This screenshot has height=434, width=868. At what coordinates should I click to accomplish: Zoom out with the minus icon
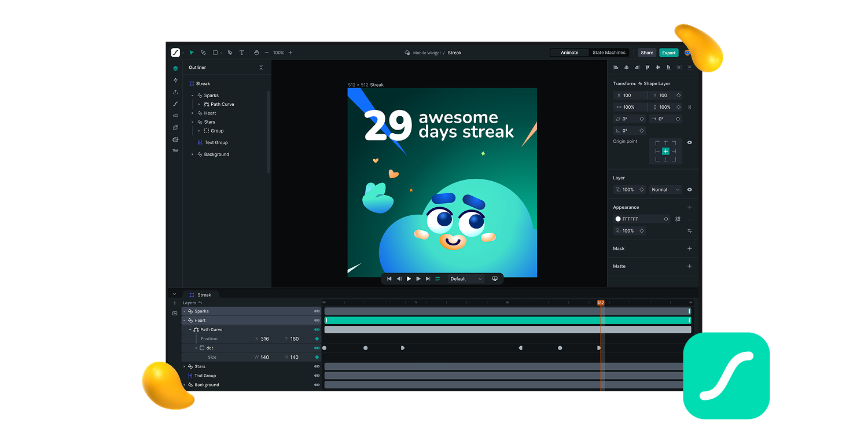267,53
